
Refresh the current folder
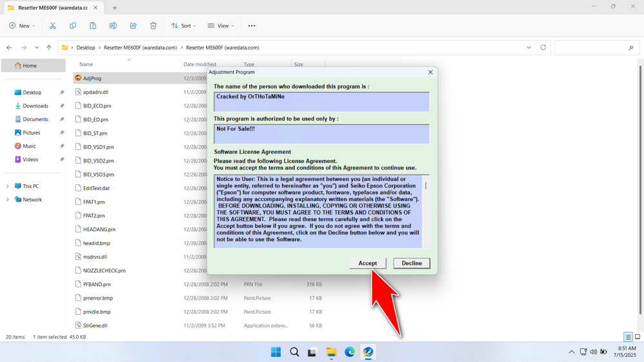point(543,48)
